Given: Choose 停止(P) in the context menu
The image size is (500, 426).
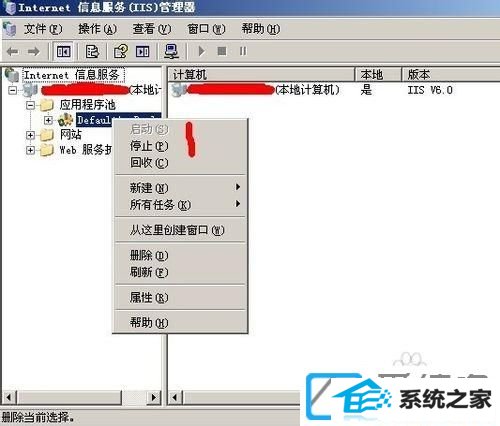Looking at the screenshot, I should coord(149,146).
